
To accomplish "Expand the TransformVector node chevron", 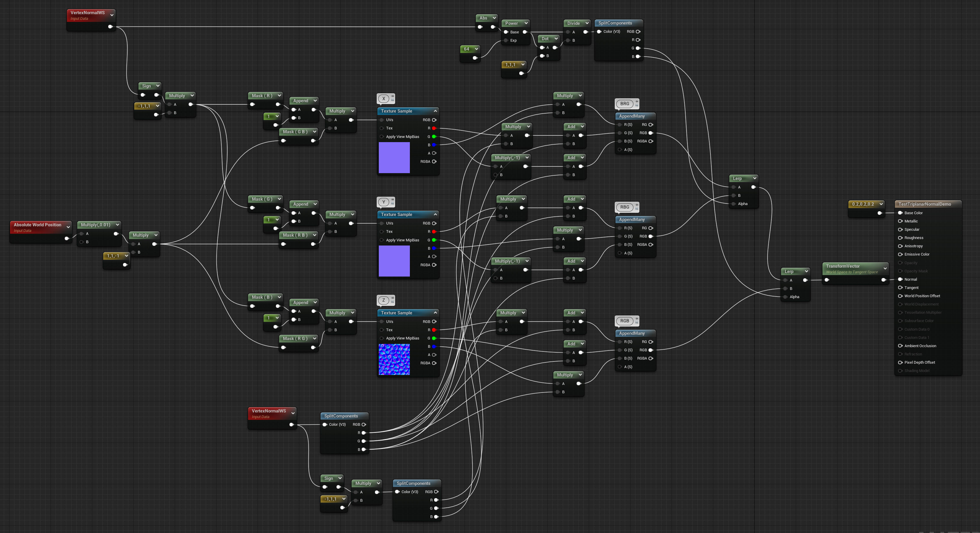I will 885,268.
